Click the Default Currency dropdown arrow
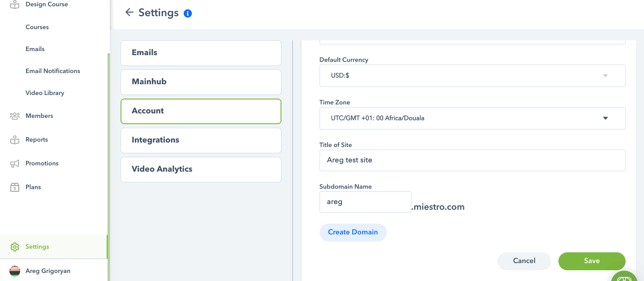 [605, 76]
